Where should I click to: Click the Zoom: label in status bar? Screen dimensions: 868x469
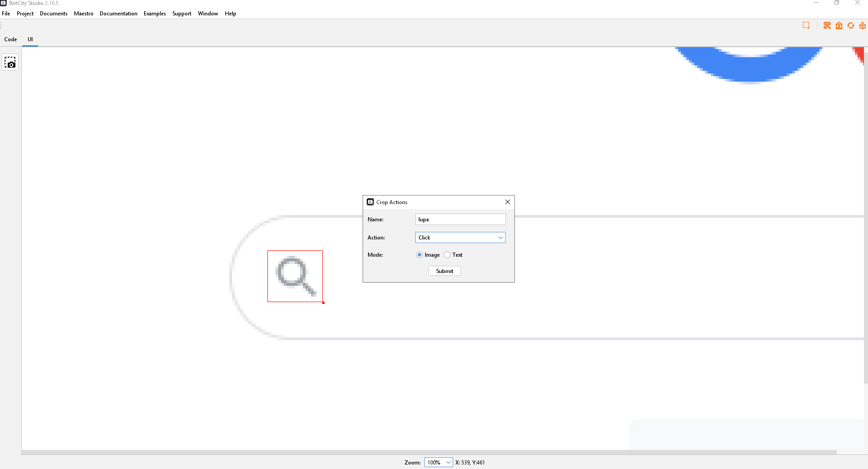(412, 463)
